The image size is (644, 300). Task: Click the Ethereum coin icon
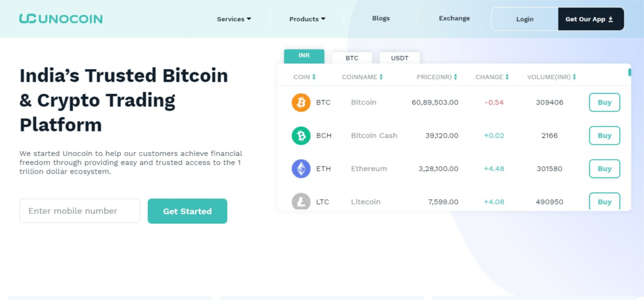coord(301,169)
